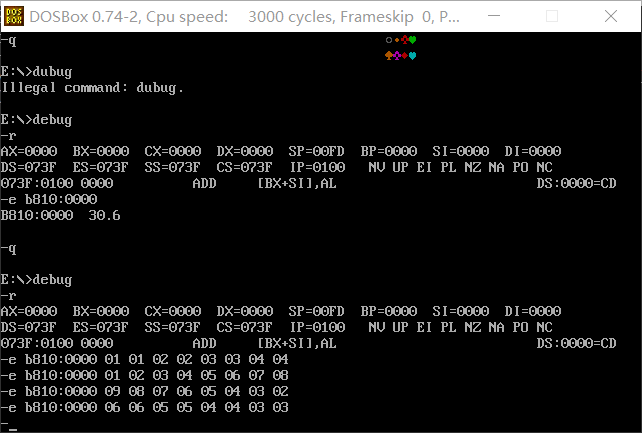Viewport: 642px width, 433px height.
Task: Click the large red diamond symbol
Action: pyautogui.click(x=405, y=56)
